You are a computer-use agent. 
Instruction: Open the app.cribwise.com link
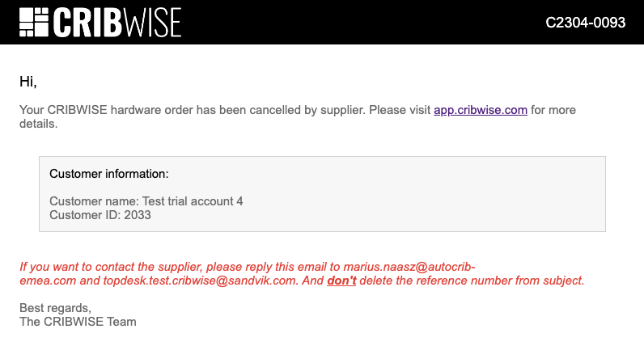(481, 110)
